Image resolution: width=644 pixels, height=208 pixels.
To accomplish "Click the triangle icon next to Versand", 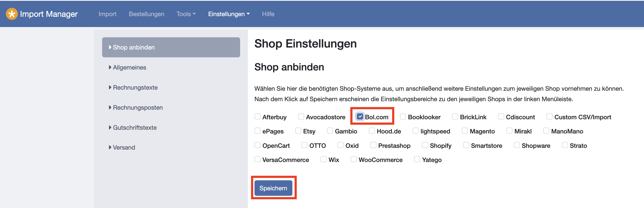I will point(110,147).
